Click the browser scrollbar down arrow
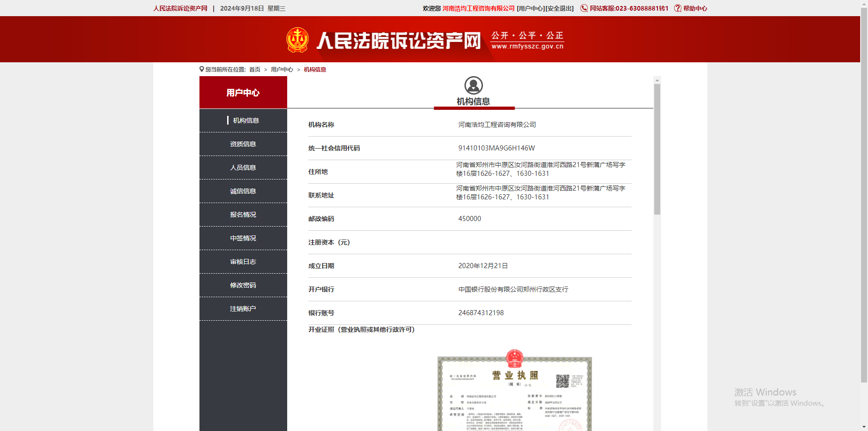The width and height of the screenshot is (868, 431). 864,427
